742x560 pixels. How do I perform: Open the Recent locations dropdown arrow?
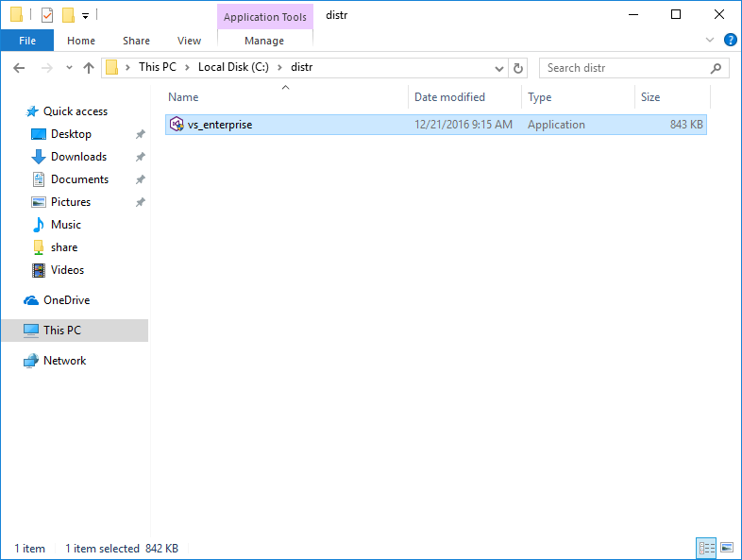[x=69, y=68]
